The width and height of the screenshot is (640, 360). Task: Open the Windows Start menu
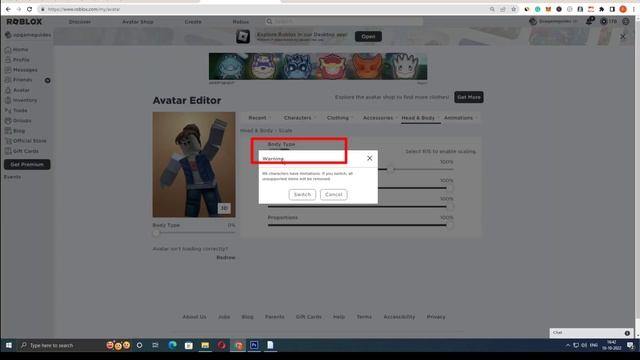(9, 345)
